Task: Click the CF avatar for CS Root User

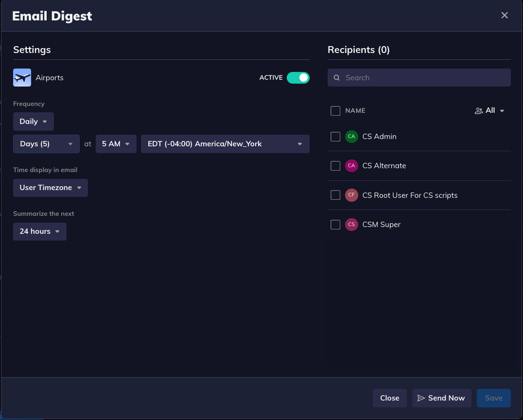Action: [351, 195]
